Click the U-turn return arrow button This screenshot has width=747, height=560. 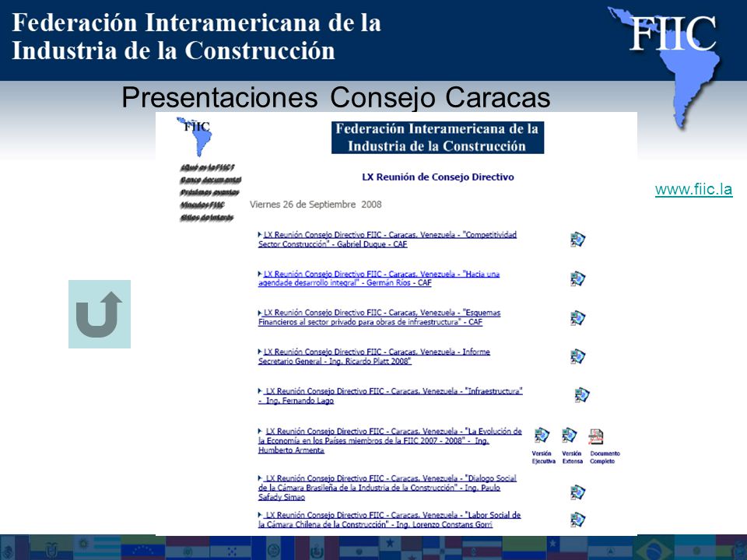100,314
